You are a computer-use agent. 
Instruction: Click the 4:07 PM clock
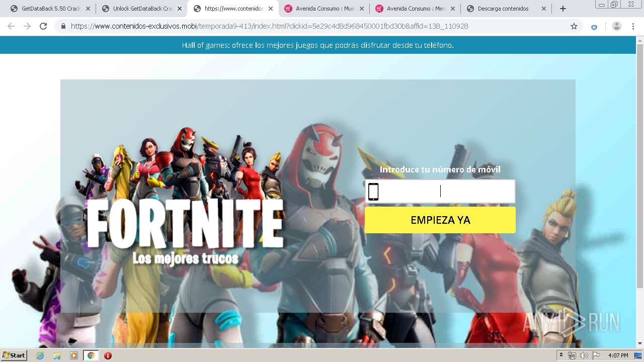pyautogui.click(x=618, y=355)
